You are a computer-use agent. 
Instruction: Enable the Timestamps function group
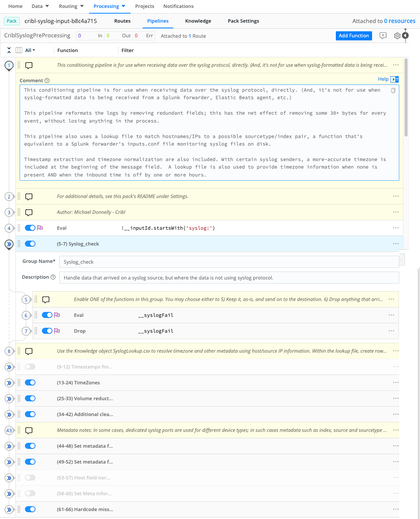[x=30, y=366]
